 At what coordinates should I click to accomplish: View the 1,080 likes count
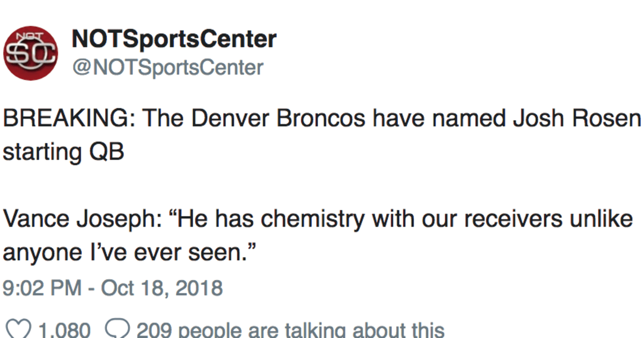tap(63, 330)
